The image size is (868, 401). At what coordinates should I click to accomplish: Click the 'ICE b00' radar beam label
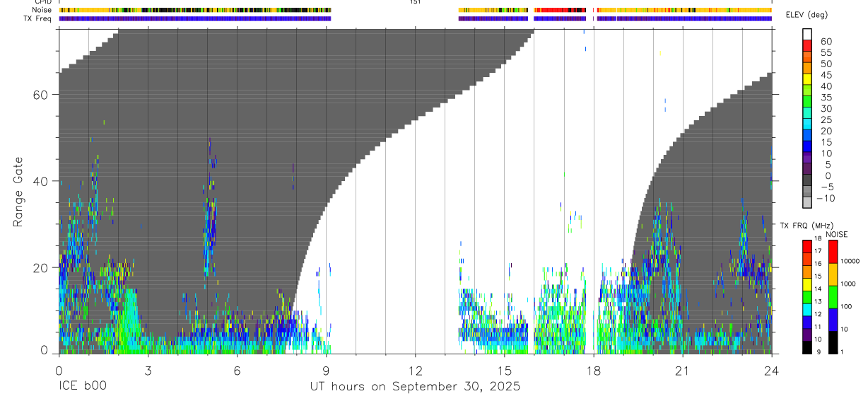(x=82, y=387)
